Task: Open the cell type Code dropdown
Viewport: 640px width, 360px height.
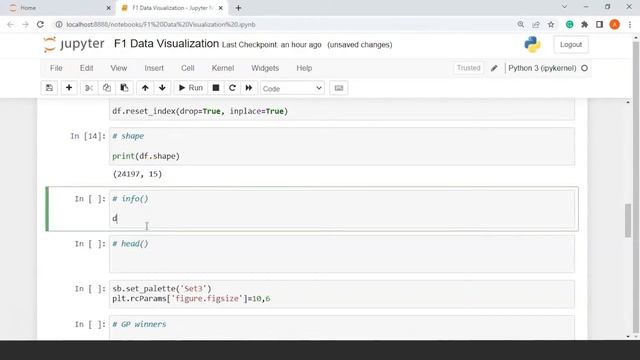Action: coord(292,89)
